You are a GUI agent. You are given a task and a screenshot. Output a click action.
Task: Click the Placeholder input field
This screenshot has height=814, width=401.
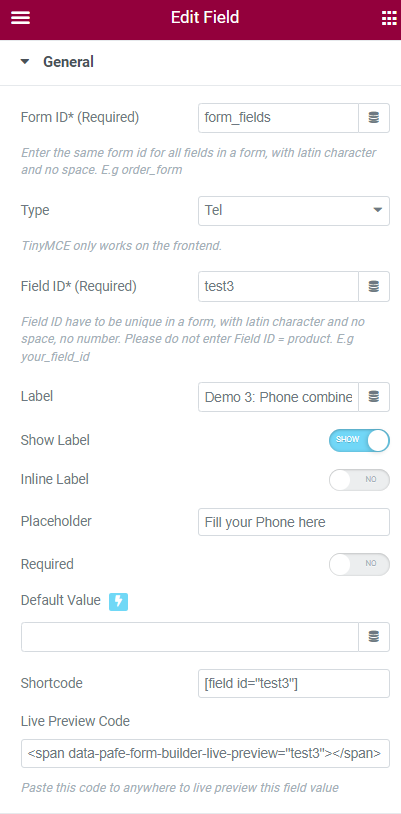(x=293, y=522)
